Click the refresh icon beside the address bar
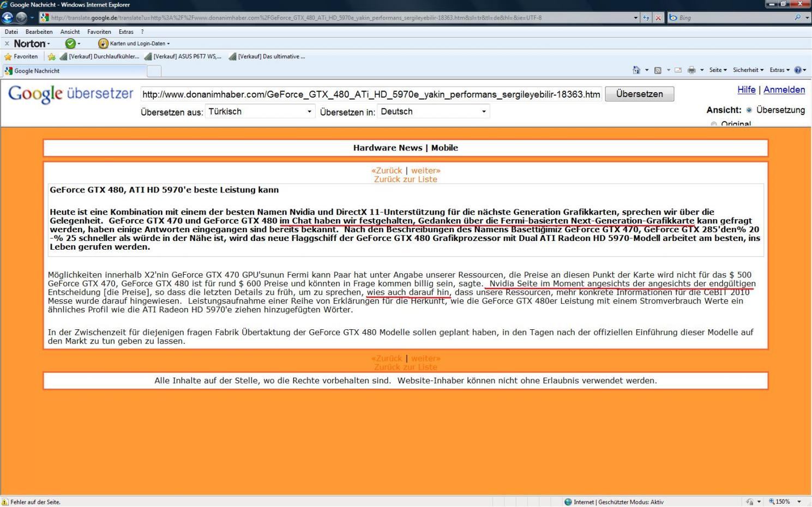This screenshot has height=507, width=812. 647,17
